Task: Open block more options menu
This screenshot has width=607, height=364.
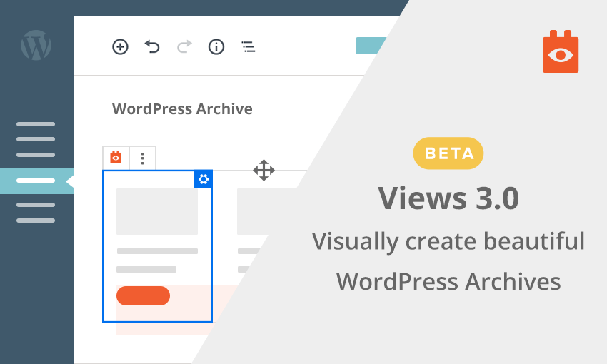Action: point(142,158)
